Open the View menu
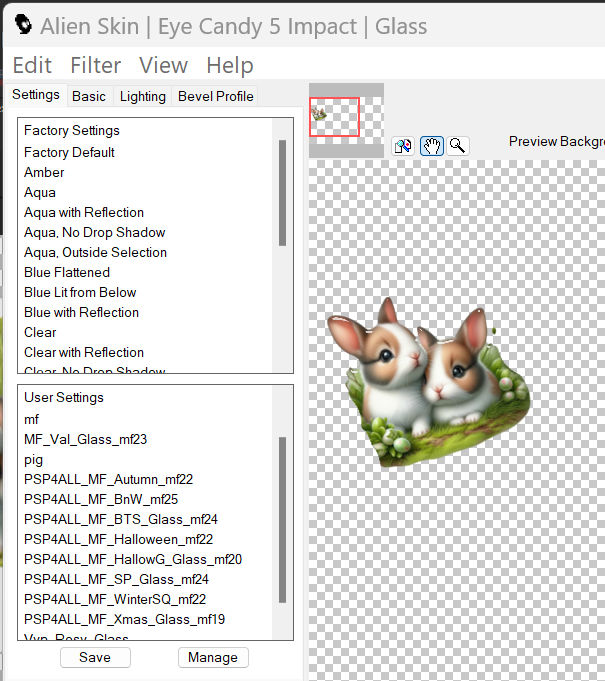The image size is (605, 681). coord(163,65)
